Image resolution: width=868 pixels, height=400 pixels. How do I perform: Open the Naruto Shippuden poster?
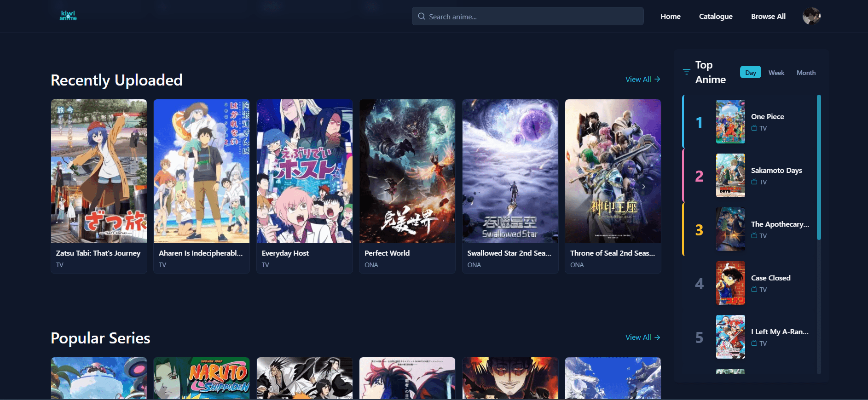click(x=202, y=378)
